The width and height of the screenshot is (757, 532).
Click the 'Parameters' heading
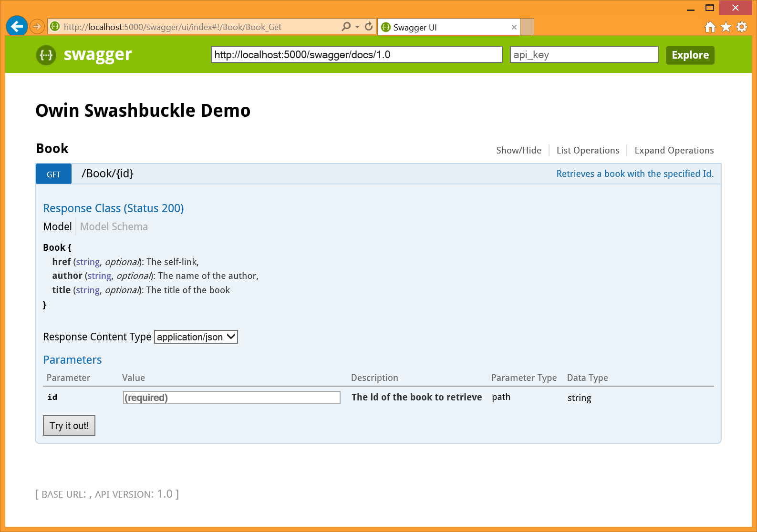72,360
